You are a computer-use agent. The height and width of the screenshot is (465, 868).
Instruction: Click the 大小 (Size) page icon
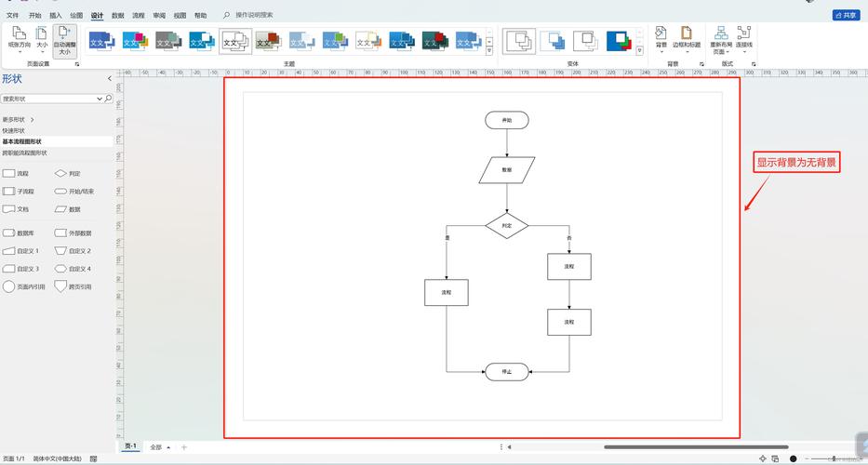[x=42, y=37]
